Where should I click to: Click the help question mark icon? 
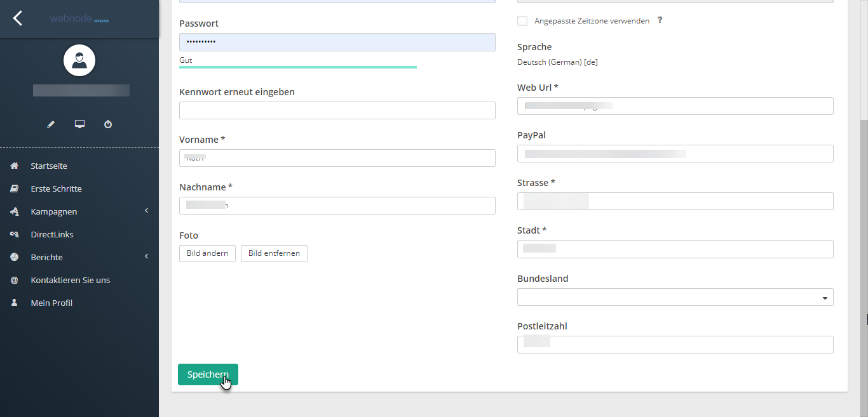660,20
